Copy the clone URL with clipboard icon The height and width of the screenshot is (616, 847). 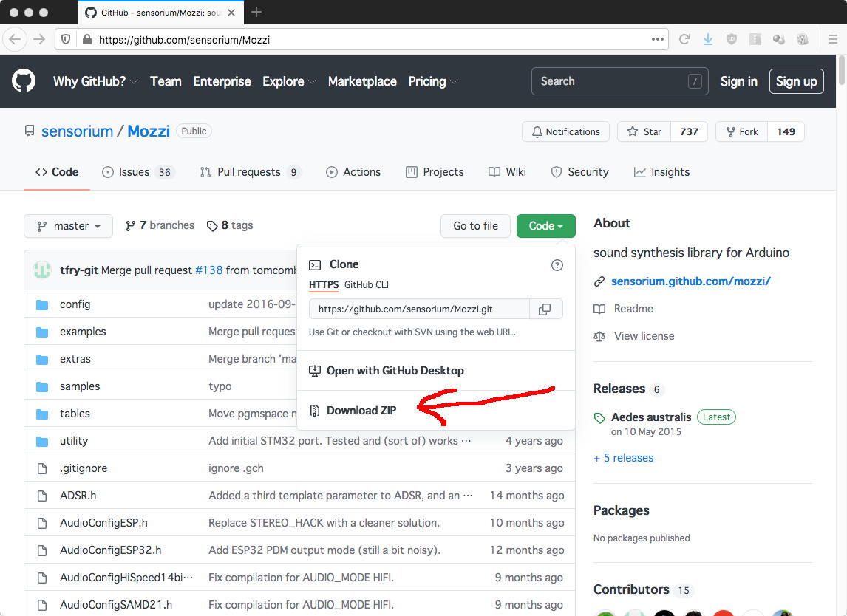tap(545, 309)
